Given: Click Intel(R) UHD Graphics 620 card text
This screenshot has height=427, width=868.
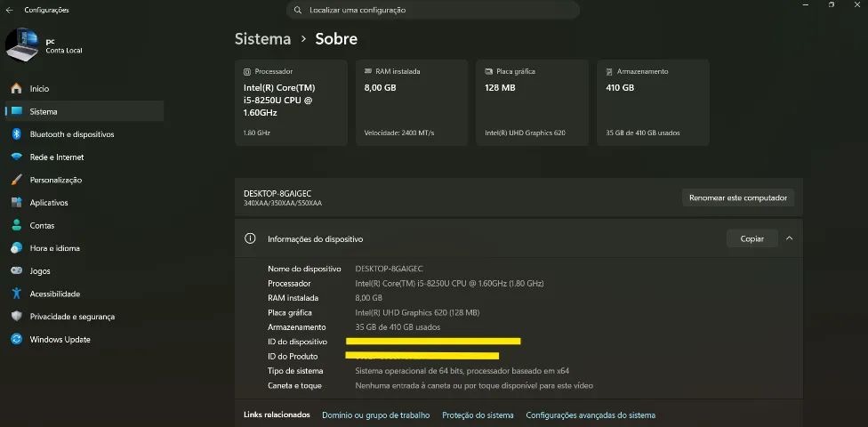Looking at the screenshot, I should point(525,133).
